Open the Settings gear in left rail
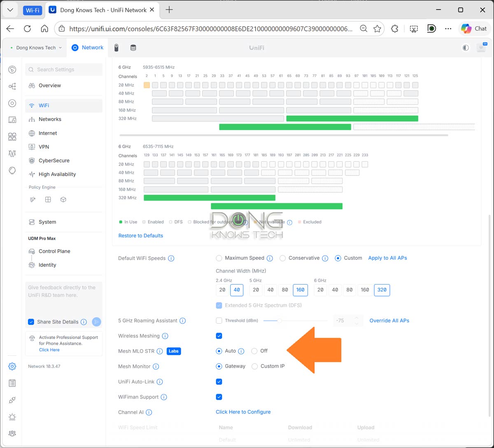 coord(12,366)
